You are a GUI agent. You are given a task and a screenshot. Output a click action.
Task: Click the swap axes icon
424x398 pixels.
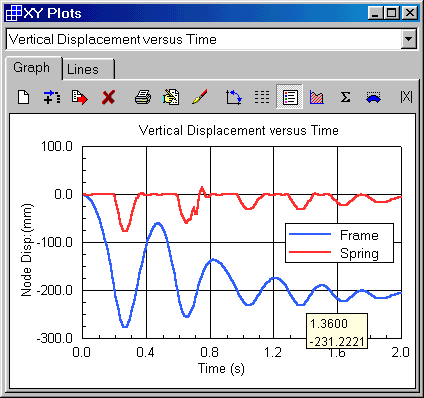[x=233, y=97]
